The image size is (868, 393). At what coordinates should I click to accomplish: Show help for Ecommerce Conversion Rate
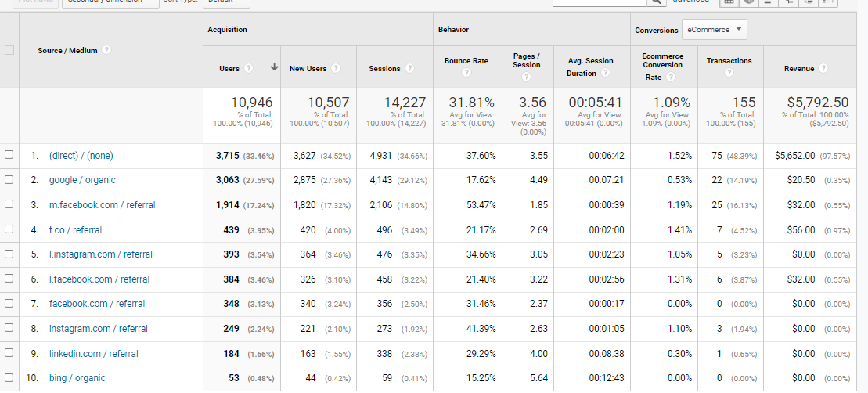click(671, 77)
